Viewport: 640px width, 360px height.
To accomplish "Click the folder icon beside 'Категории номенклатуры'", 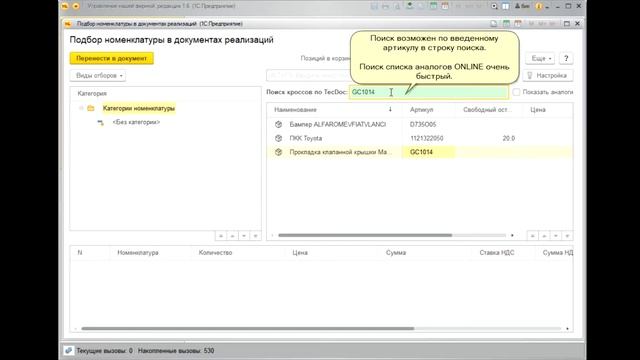I will [91, 108].
